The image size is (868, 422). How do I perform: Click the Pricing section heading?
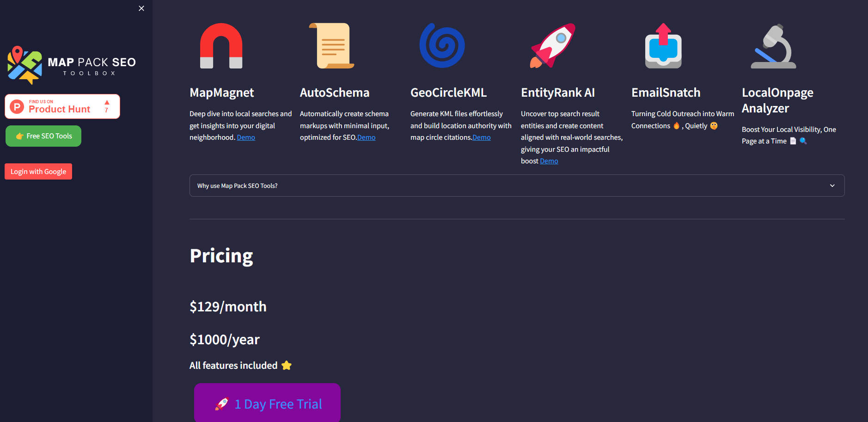coord(221,256)
